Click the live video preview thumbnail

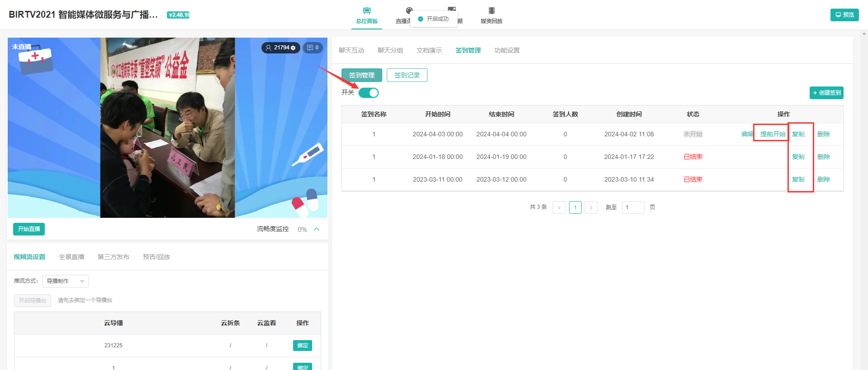click(167, 128)
